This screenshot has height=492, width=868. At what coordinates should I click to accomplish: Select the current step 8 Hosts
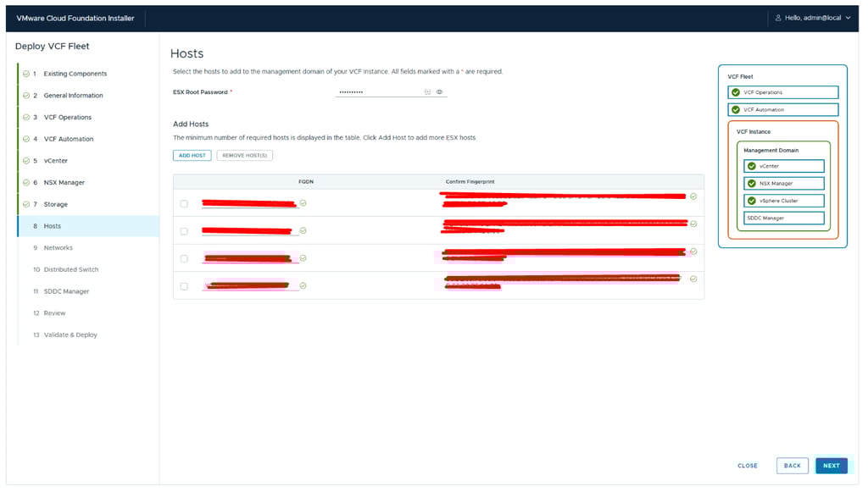point(88,226)
